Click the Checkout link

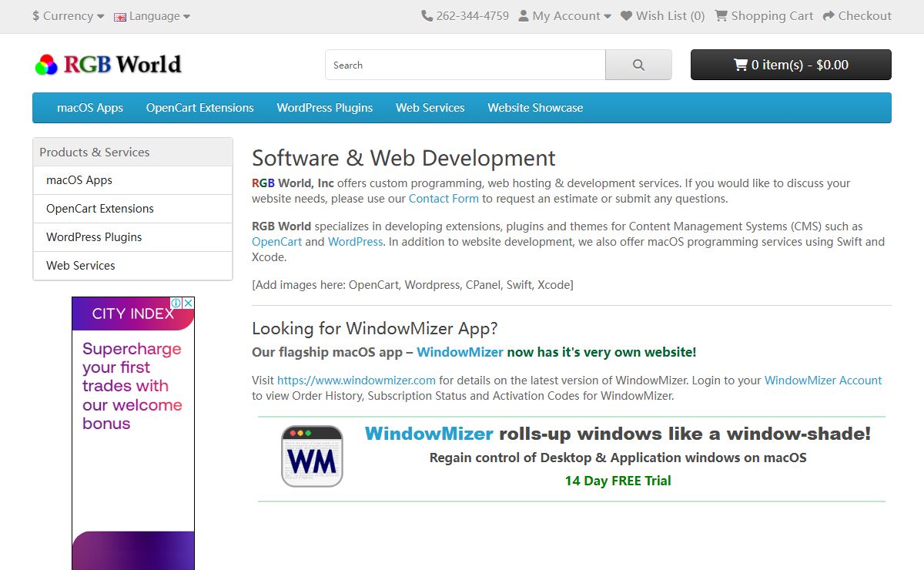coord(857,15)
